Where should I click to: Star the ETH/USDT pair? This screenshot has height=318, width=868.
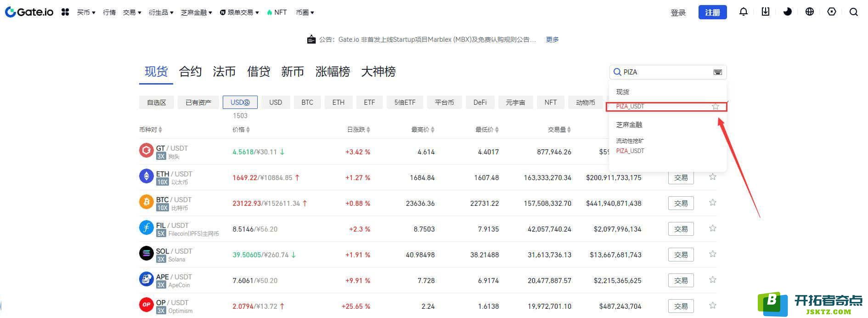713,177
